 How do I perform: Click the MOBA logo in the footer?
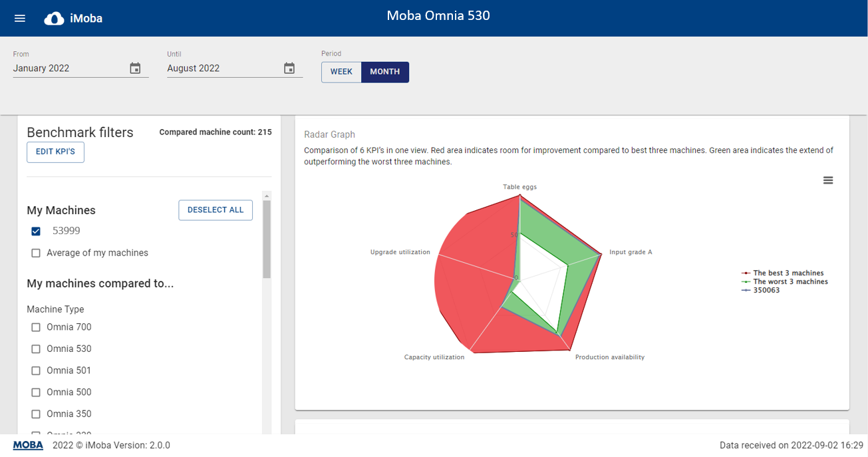coord(28,445)
